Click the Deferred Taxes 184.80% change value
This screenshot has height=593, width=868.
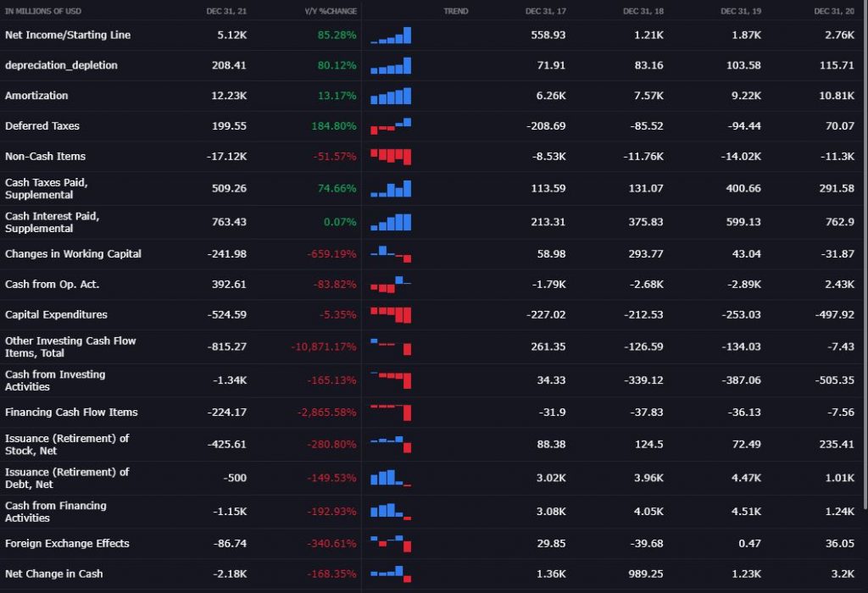(334, 126)
